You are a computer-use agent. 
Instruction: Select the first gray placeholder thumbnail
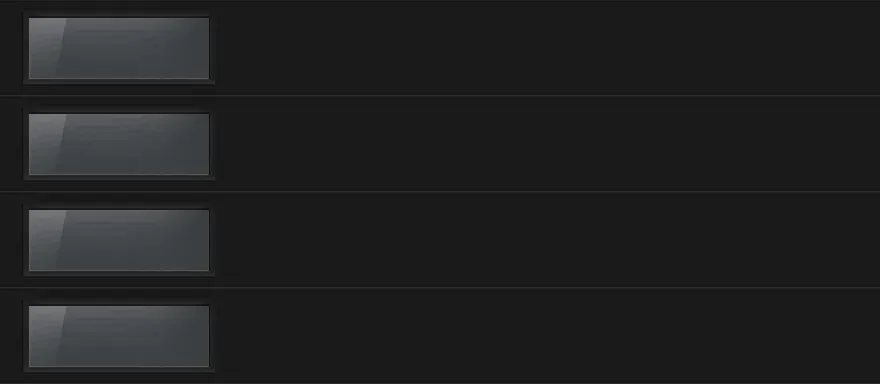click(x=119, y=48)
